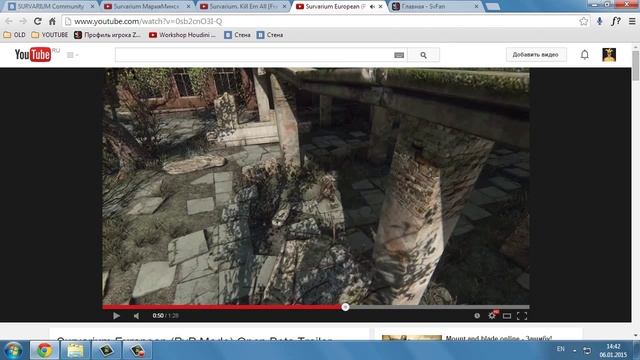This screenshot has width=640, height=360.
Task: Bookmark this page with the star
Action: [584, 21]
